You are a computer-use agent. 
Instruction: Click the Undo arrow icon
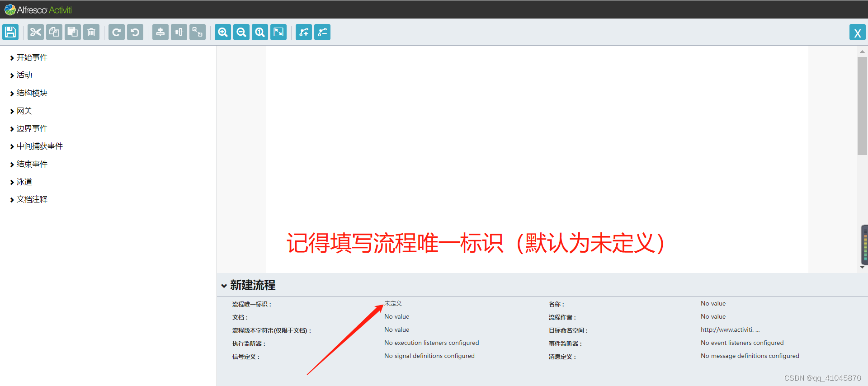click(135, 32)
